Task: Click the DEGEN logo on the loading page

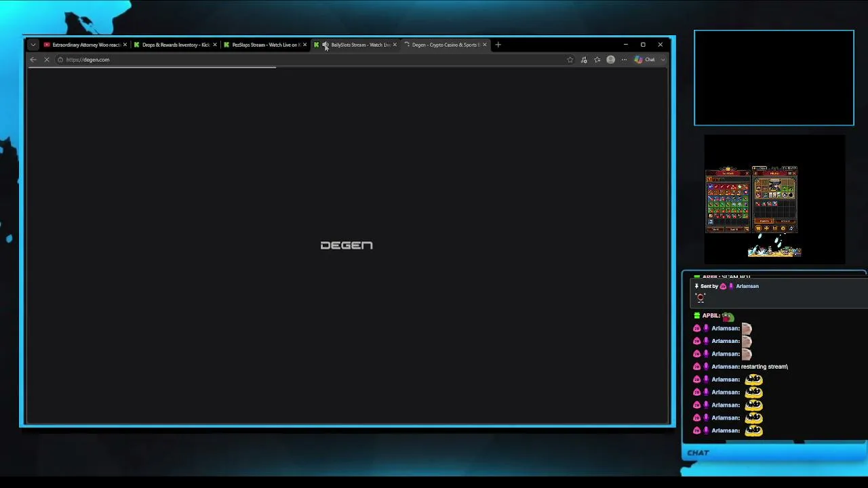Action: 347,245
